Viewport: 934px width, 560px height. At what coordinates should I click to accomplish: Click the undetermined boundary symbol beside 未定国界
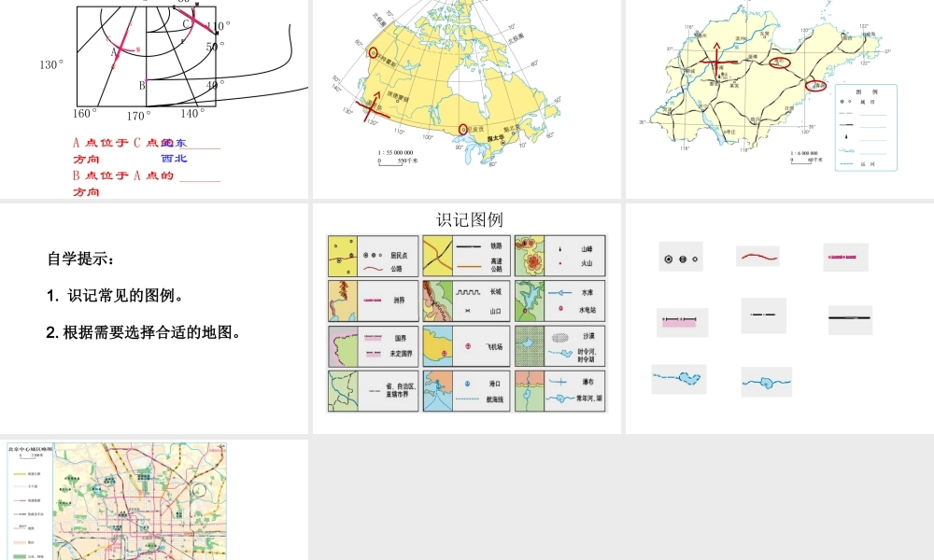[x=374, y=354]
